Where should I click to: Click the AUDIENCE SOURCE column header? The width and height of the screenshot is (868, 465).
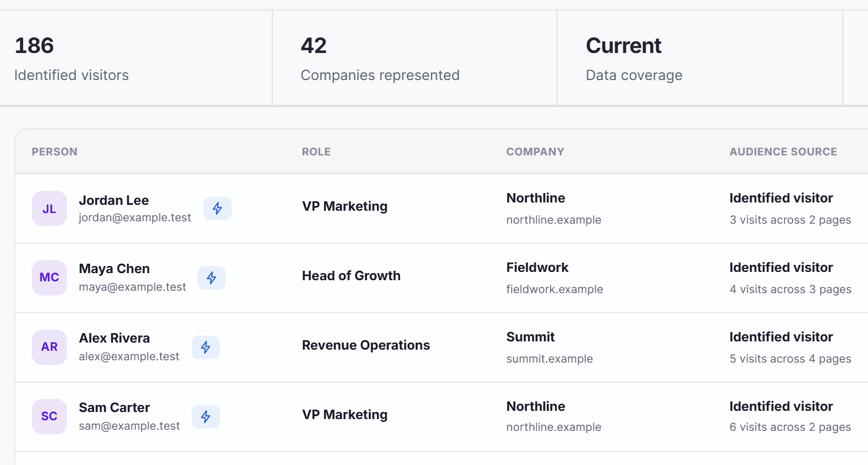pyautogui.click(x=783, y=152)
